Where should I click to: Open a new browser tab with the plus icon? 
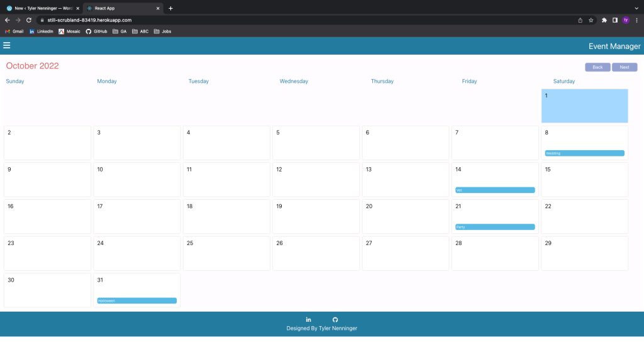click(170, 8)
